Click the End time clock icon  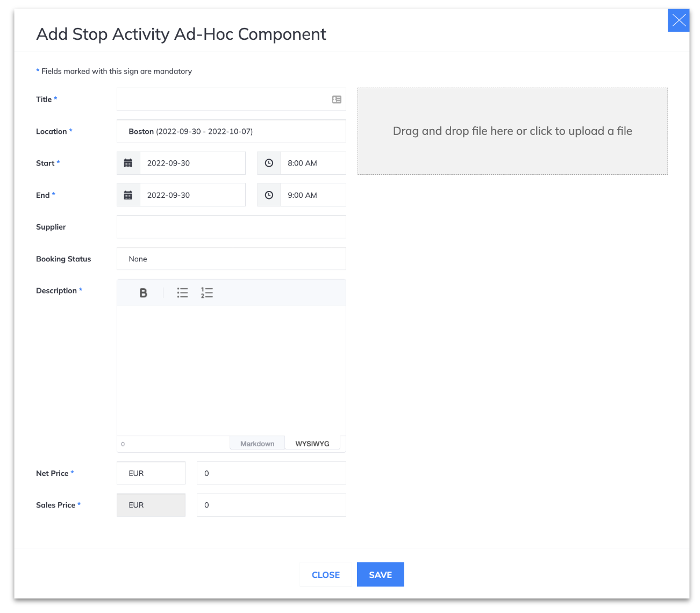[x=269, y=195]
